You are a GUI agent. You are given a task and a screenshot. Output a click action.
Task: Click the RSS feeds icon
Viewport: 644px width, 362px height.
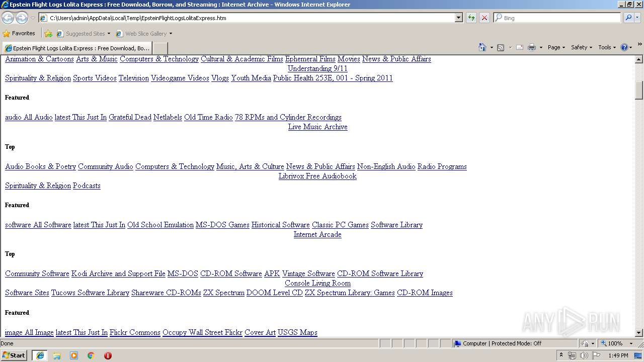pos(501,47)
